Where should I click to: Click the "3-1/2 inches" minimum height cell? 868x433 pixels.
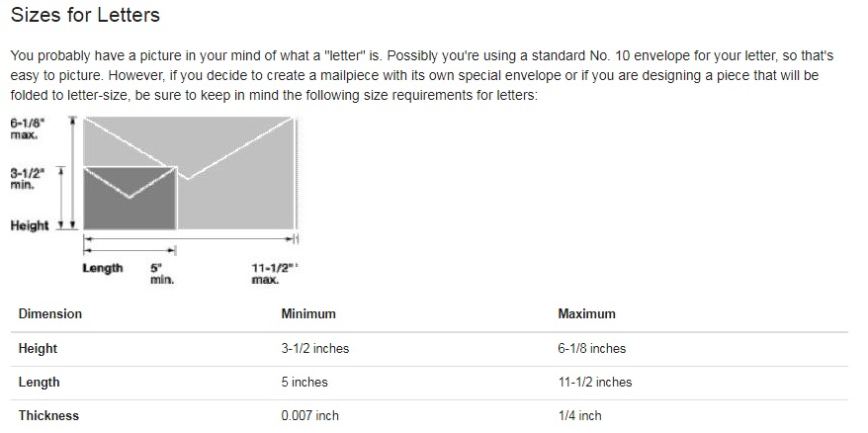[x=314, y=348]
